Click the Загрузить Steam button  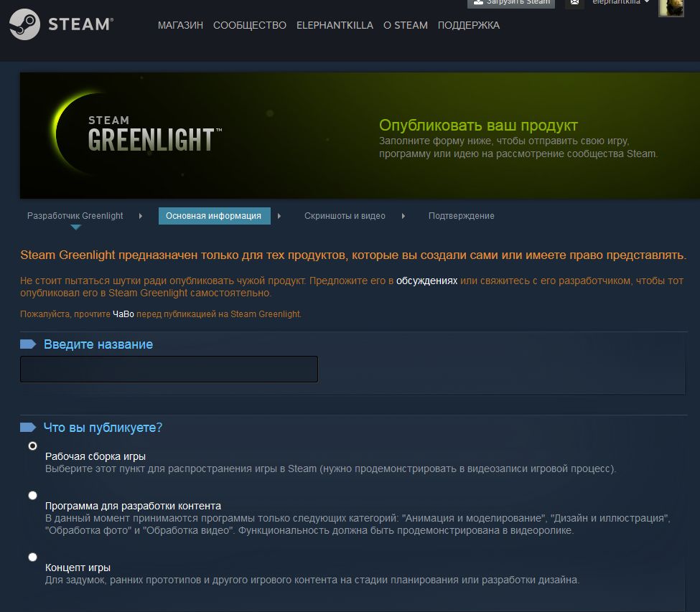tap(511, 3)
